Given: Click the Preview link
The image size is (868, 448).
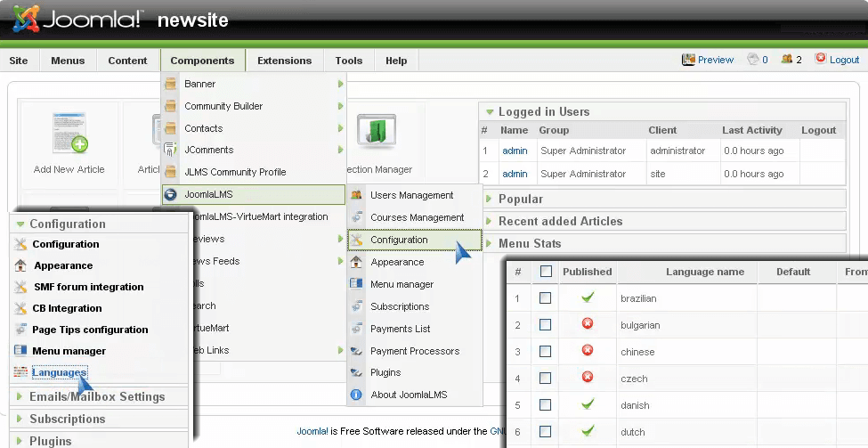Looking at the screenshot, I should (715, 60).
